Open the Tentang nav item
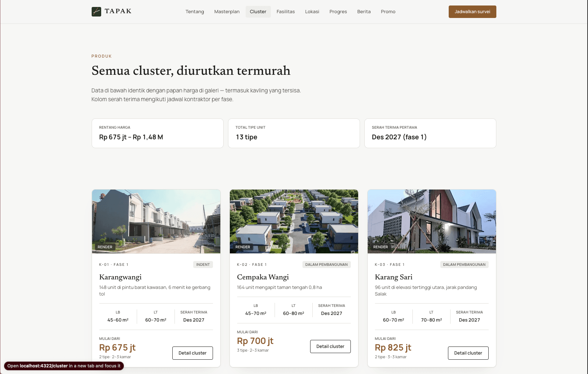Screen dimensions: 588x374 click(x=195, y=12)
